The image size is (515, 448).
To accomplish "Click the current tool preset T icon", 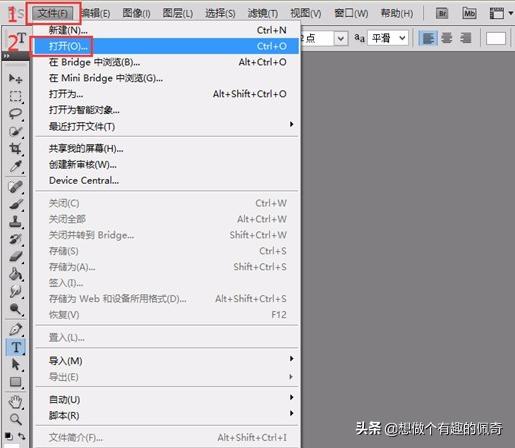I will [x=21, y=38].
